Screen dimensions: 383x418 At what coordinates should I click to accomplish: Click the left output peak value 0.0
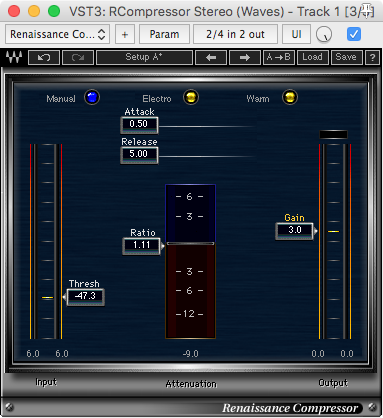(x=318, y=354)
